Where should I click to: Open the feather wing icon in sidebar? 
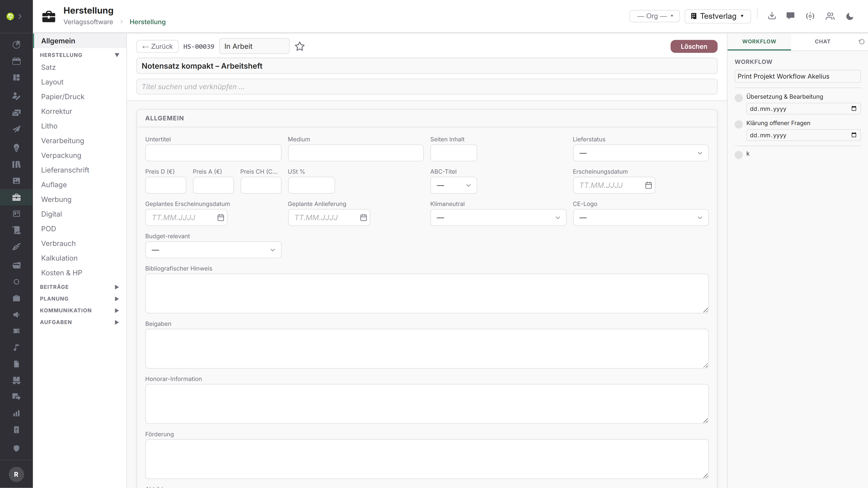tap(16, 247)
